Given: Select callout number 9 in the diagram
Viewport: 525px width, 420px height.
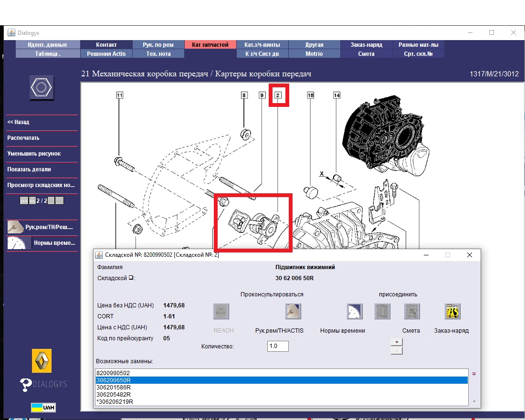Looking at the screenshot, I should click(262, 95).
